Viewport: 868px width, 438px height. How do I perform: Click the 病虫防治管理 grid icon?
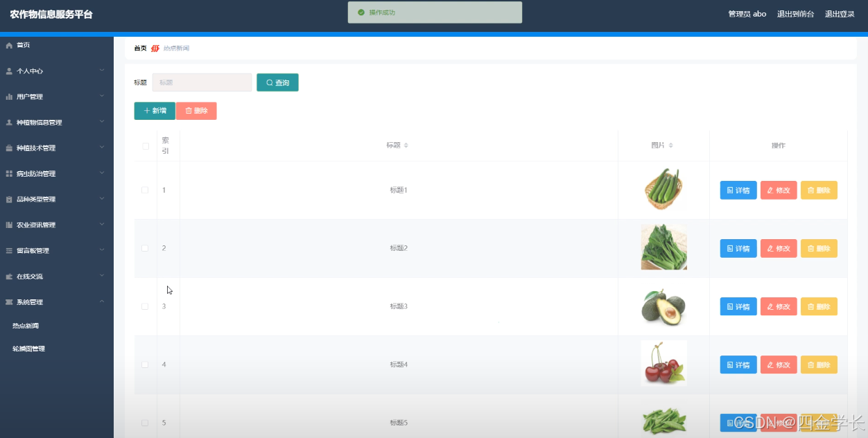click(x=9, y=174)
